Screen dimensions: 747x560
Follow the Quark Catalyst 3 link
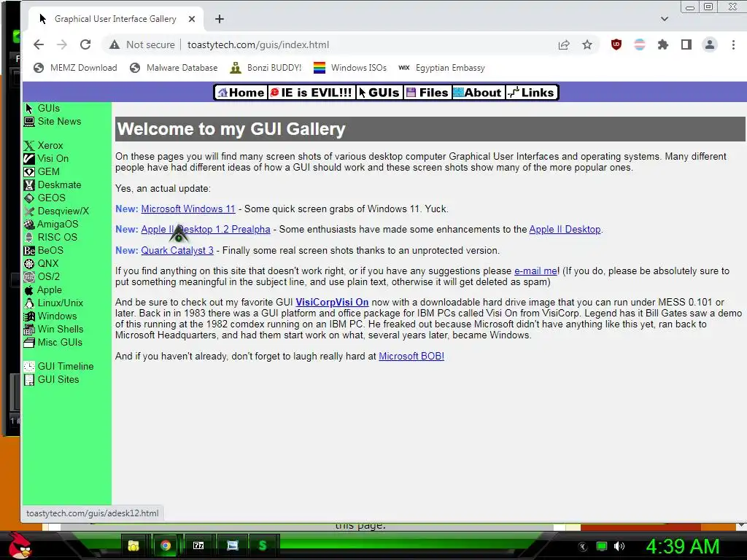pos(177,251)
